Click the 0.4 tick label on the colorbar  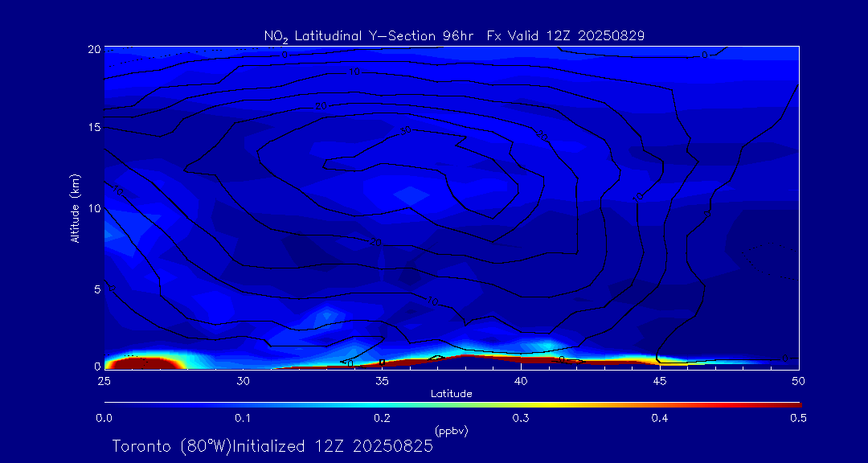tap(661, 418)
